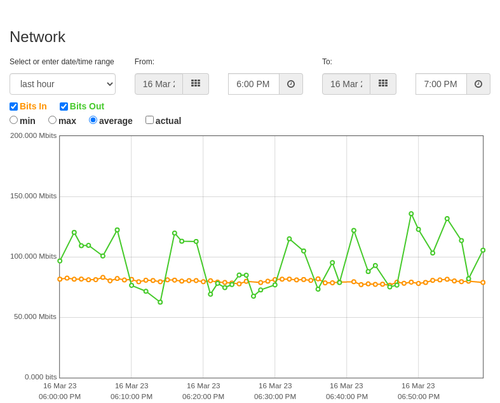Click the Select or enter date/time range label
This screenshot has height=403, width=500.
click(x=62, y=62)
